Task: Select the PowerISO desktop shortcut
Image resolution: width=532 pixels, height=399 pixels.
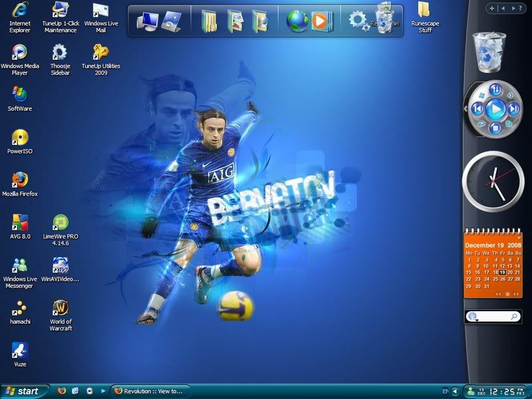Action: (20, 142)
